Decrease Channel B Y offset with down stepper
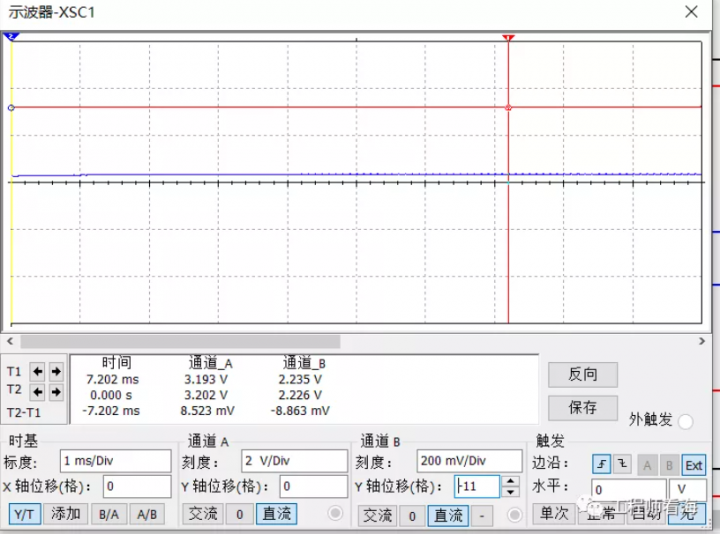Viewport: 720px width, 534px height. (x=511, y=492)
